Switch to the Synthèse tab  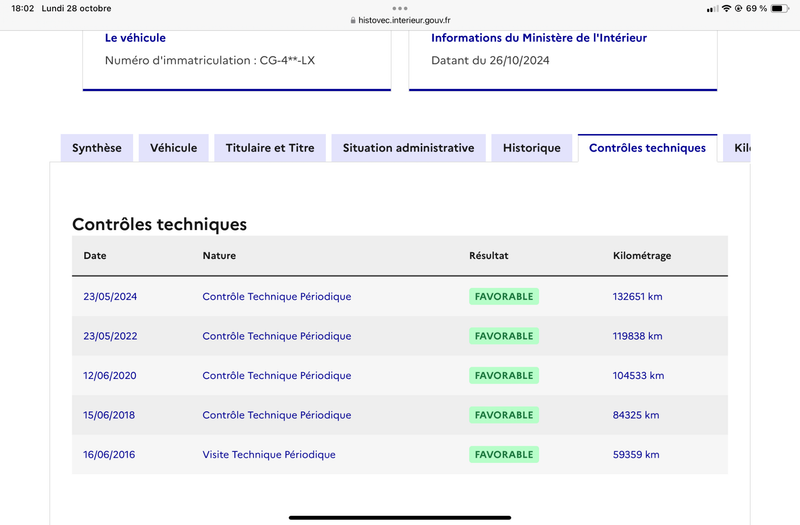pyautogui.click(x=97, y=148)
